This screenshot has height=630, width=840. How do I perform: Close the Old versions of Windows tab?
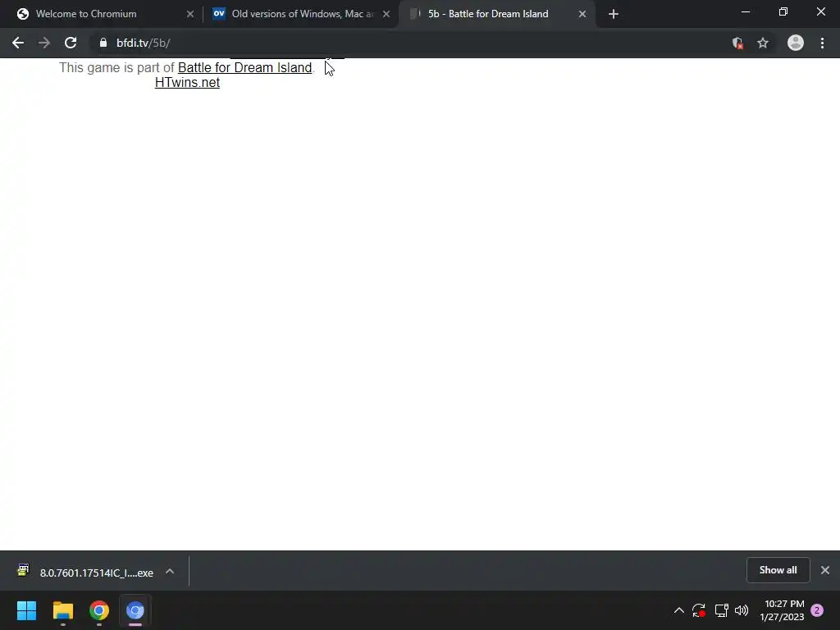386,14
